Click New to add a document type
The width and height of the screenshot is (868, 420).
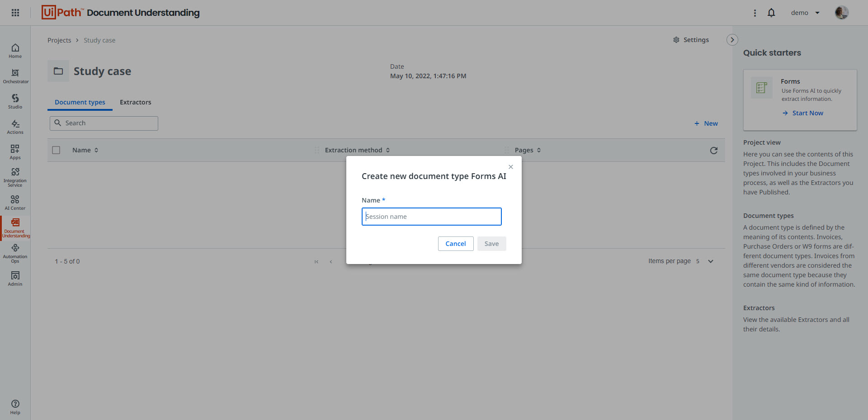click(x=706, y=123)
